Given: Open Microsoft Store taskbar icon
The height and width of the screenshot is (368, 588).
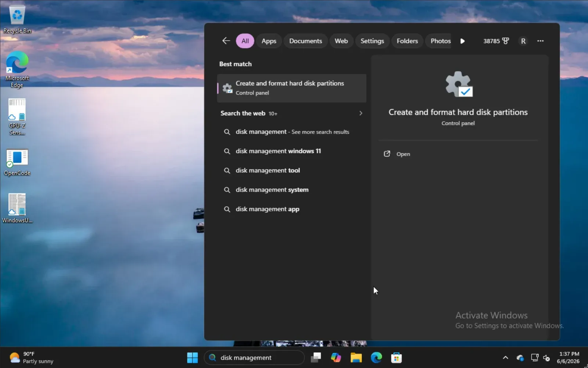Looking at the screenshot, I should click(x=396, y=357).
